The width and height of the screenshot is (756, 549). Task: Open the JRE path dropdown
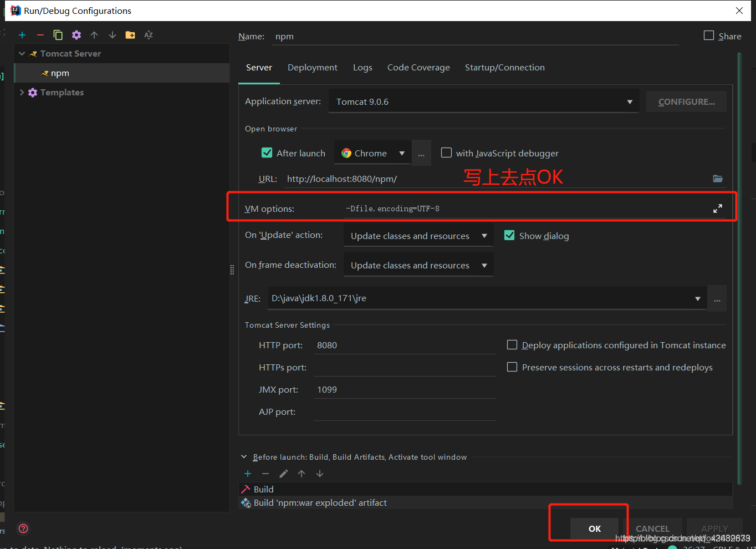pos(487,298)
